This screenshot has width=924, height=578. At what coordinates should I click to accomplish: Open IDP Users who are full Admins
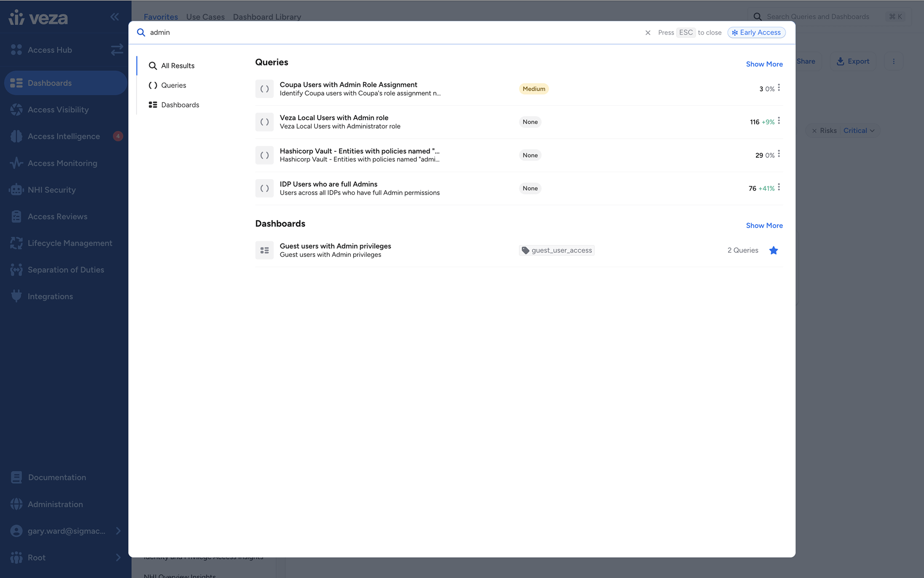pyautogui.click(x=328, y=184)
